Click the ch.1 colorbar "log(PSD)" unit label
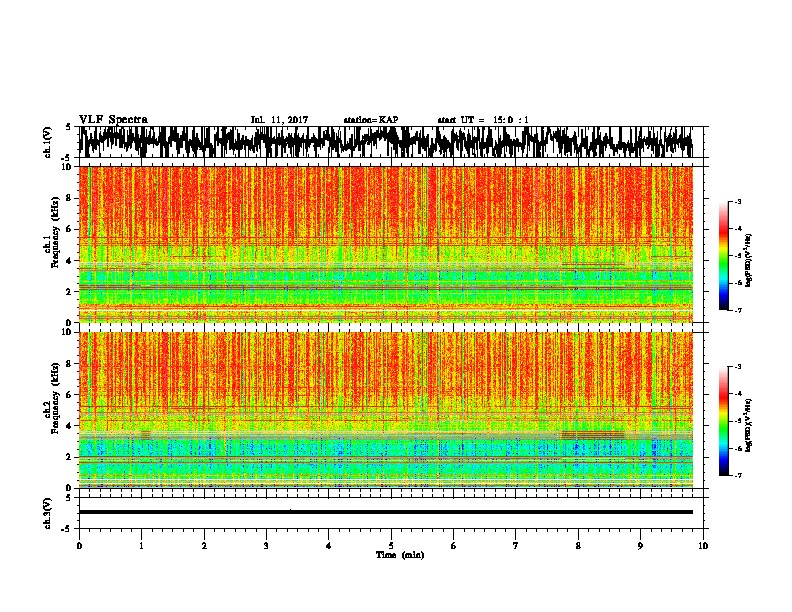 click(749, 261)
